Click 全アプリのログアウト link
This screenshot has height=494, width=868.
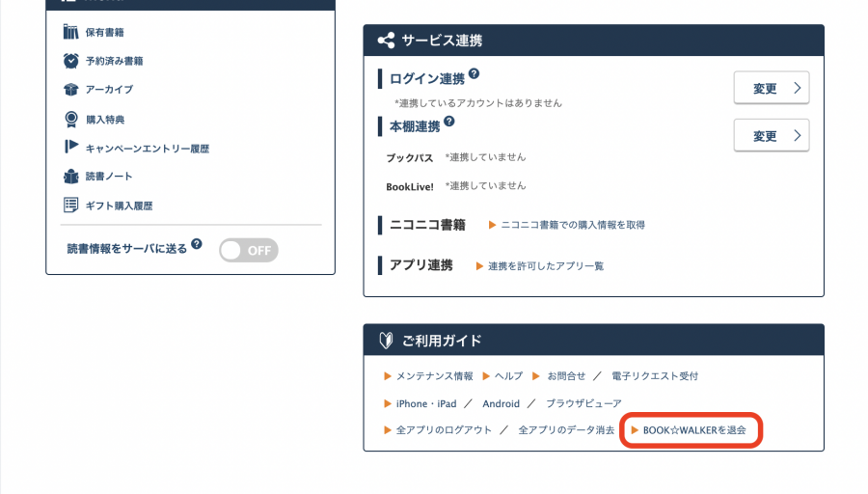(444, 430)
